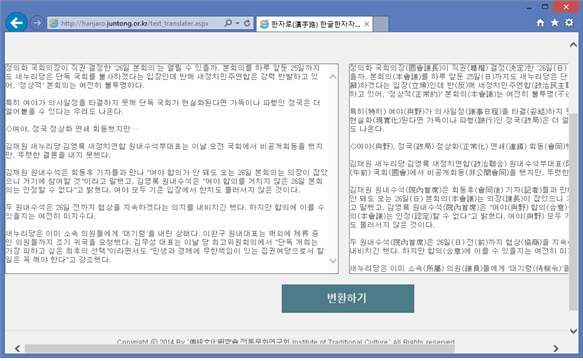The width and height of the screenshot is (583, 361).
Task: Open Favorites star icon
Action: [555, 23]
